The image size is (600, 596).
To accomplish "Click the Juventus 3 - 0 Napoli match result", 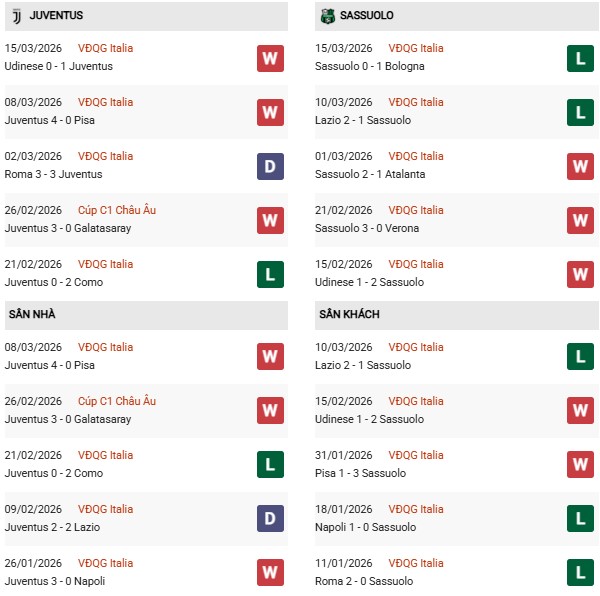I will click(x=56, y=581).
